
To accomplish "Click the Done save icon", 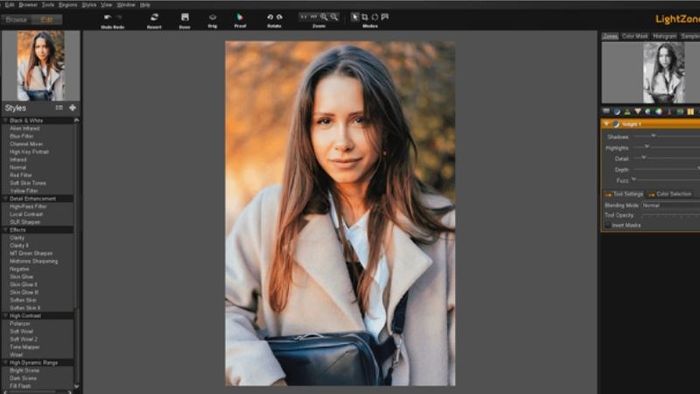I will click(x=185, y=17).
